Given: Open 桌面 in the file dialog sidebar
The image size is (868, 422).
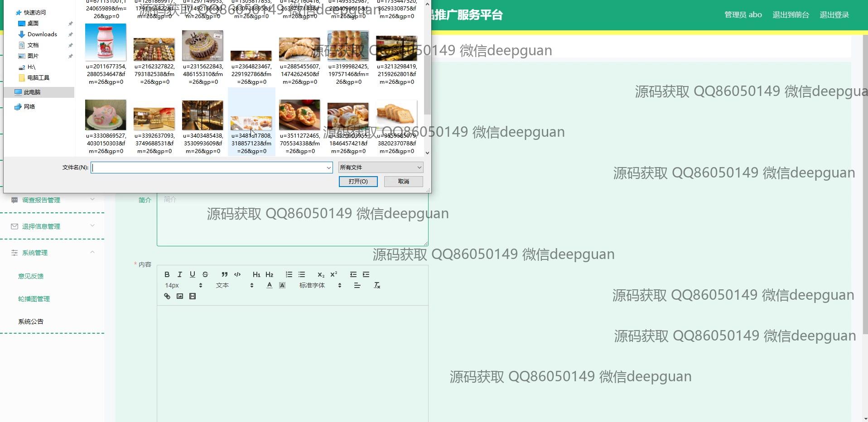Looking at the screenshot, I should pos(33,23).
